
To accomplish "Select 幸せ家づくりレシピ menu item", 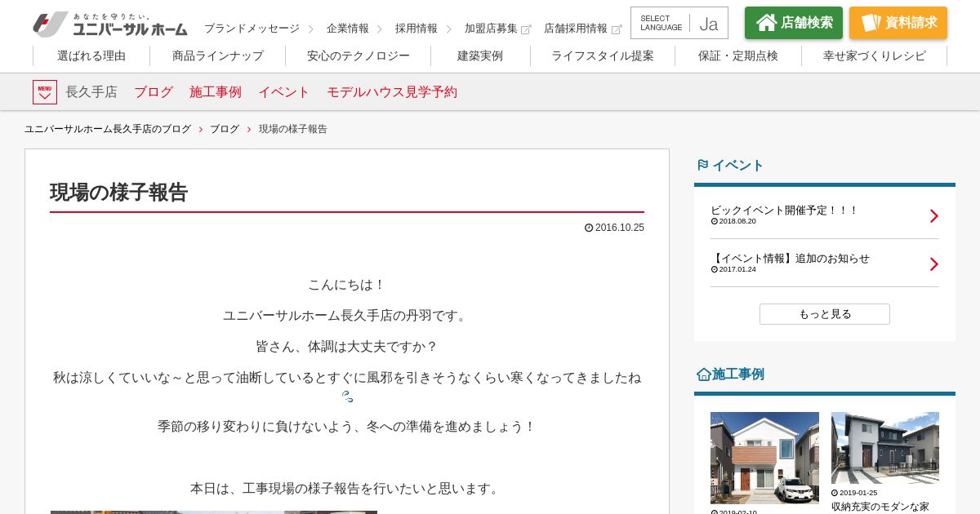I will pyautogui.click(x=875, y=56).
